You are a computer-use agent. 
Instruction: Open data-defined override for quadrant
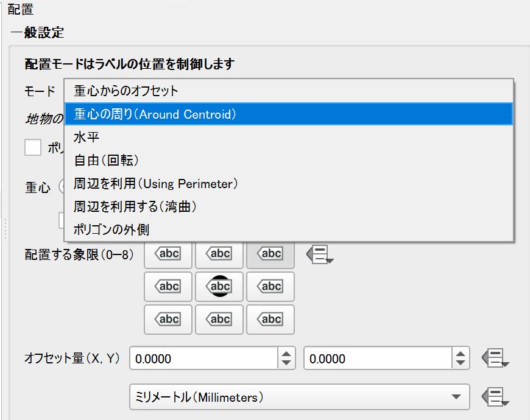click(x=320, y=254)
